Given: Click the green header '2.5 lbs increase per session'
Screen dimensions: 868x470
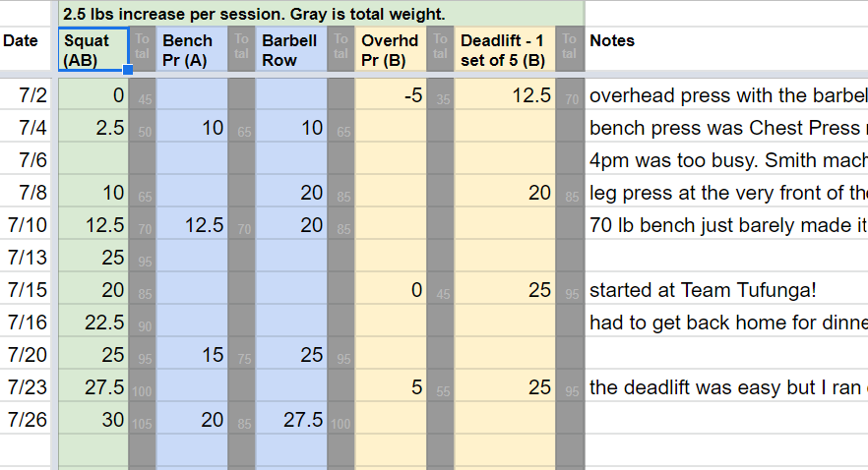Looking at the screenshot, I should click(x=321, y=14).
